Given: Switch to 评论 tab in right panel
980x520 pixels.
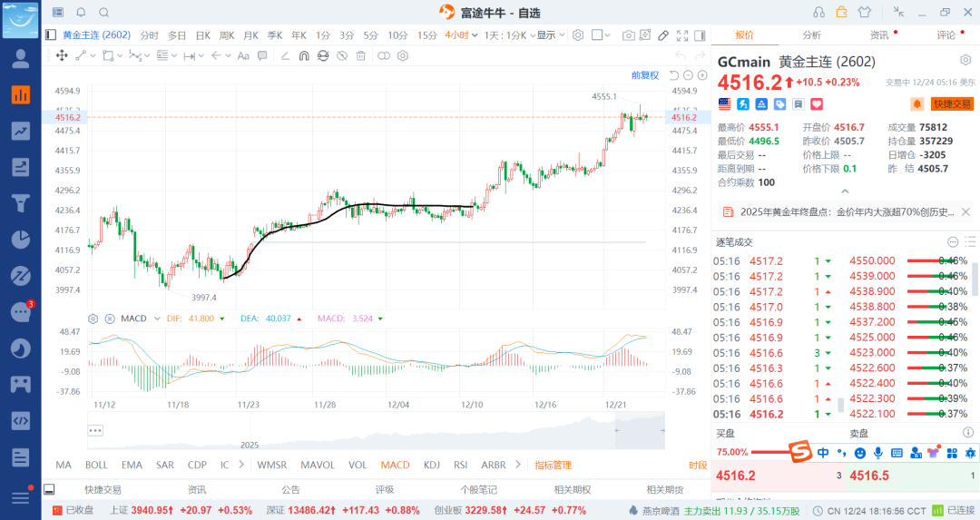Looking at the screenshot, I should [946, 35].
